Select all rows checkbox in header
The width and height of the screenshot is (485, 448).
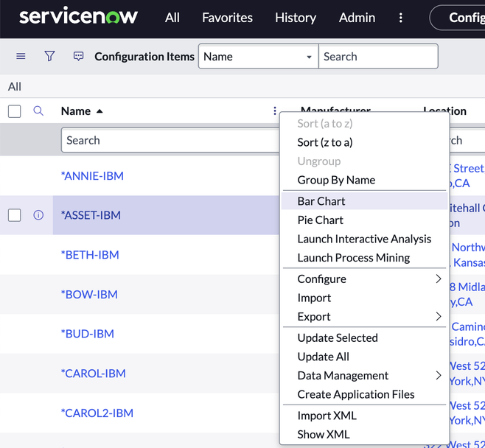(15, 111)
